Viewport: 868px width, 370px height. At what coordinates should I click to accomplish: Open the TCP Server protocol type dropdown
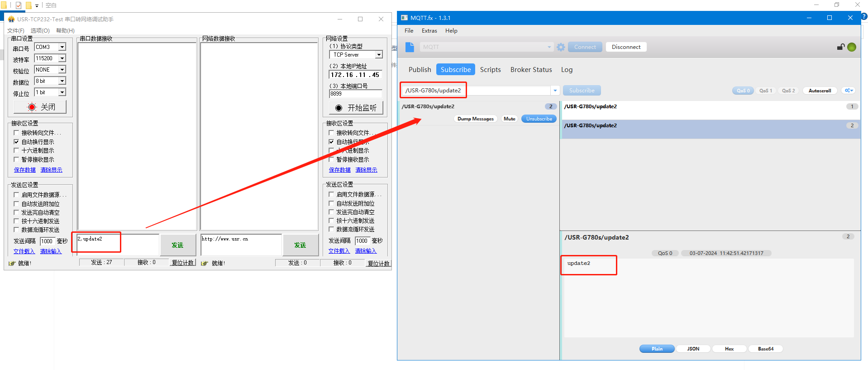(x=379, y=55)
